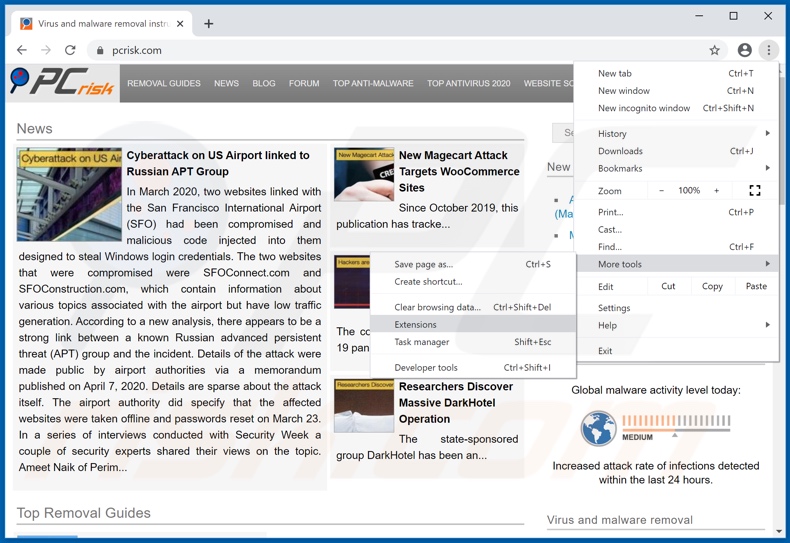Bookmark this page with the star icon

point(714,50)
